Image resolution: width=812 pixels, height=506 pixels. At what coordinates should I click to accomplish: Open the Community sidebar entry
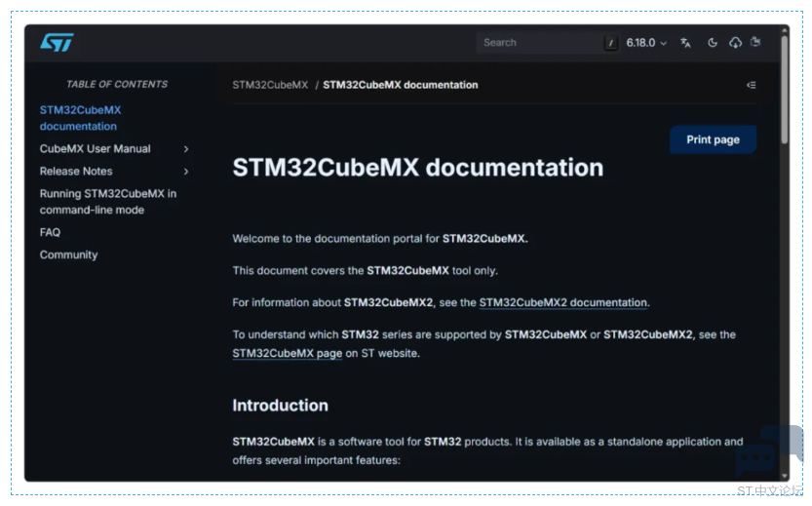pos(69,254)
